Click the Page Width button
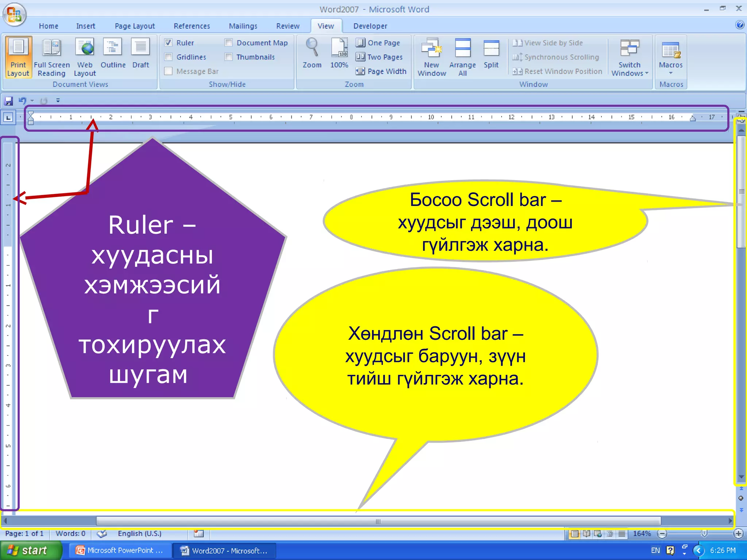The width and height of the screenshot is (747, 560). click(381, 71)
